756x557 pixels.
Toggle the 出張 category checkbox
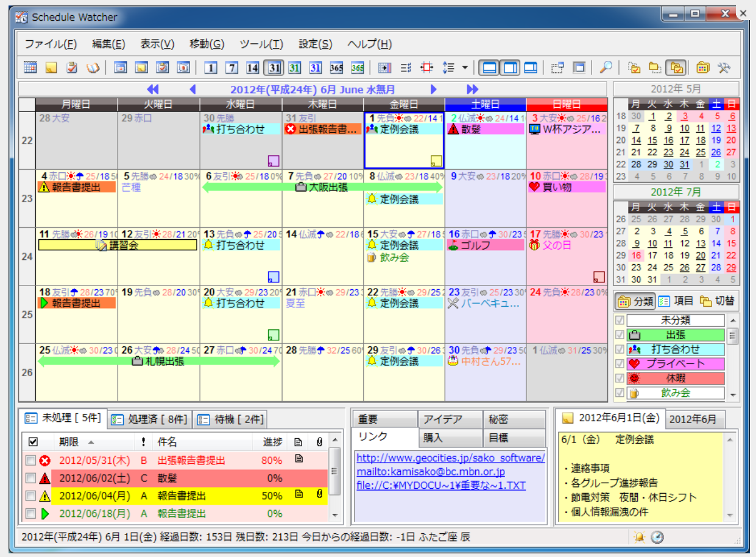tap(620, 335)
